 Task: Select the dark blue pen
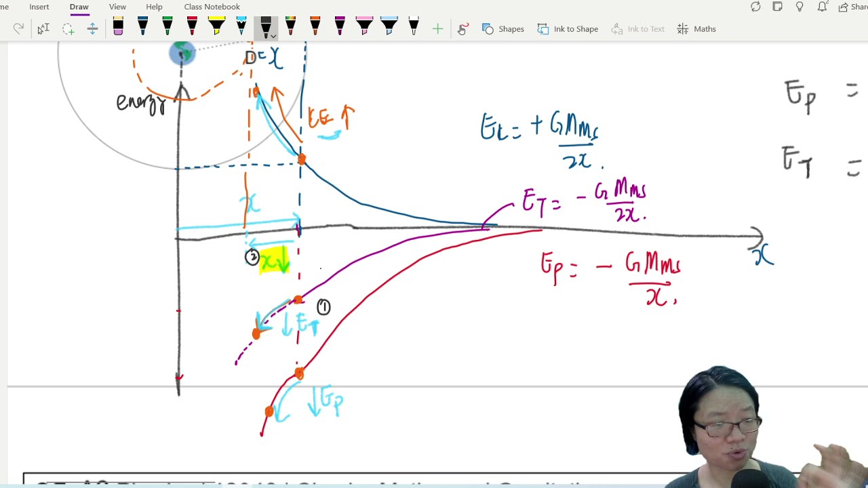(x=142, y=28)
